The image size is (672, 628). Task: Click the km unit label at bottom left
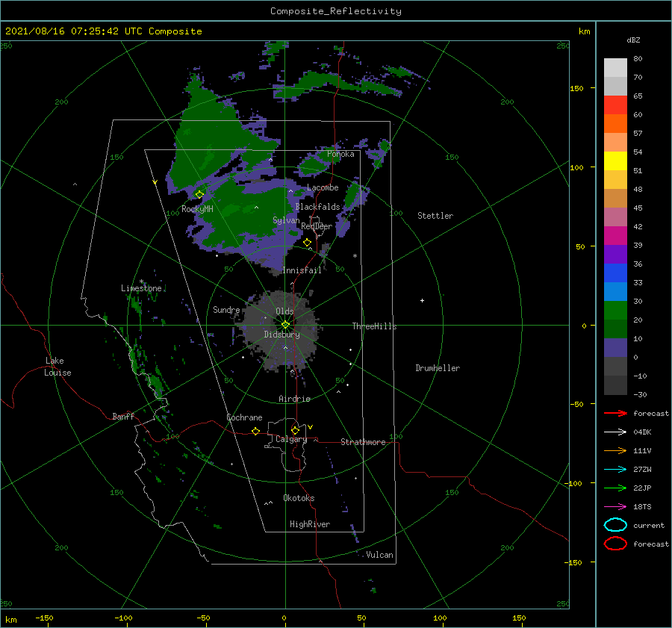coord(10,620)
